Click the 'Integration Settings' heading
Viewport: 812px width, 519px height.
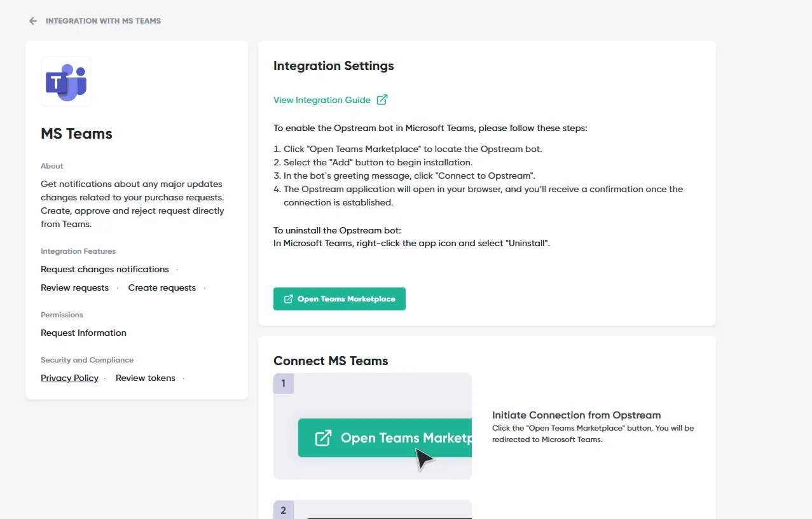[334, 66]
